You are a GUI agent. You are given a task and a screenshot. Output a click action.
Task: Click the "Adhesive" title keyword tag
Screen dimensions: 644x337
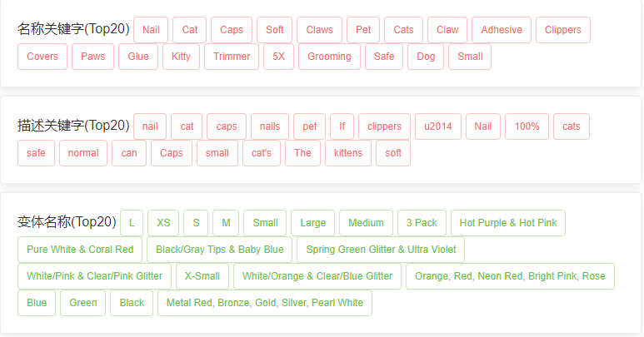502,30
